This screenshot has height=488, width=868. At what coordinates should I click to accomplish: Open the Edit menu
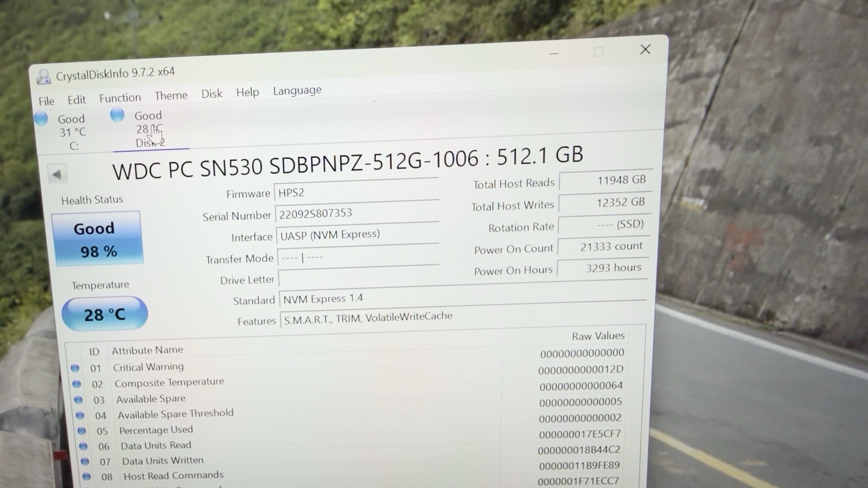76,100
